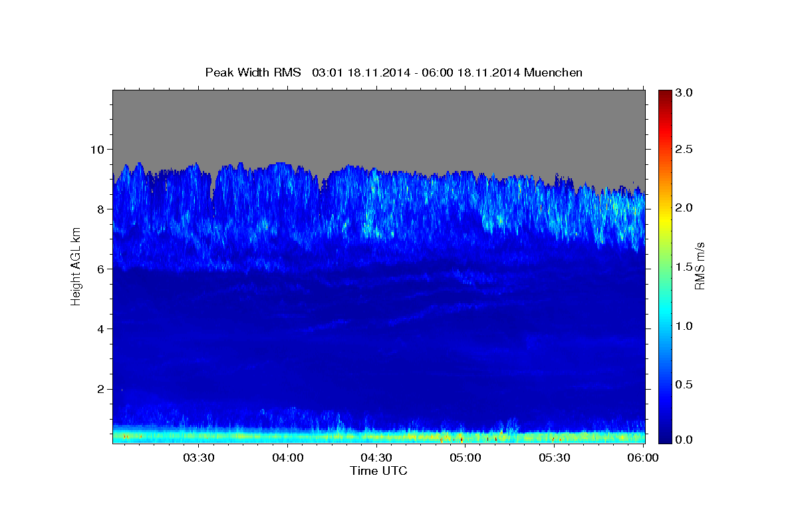Screen dimensions: 798x532
Task: Click the colorbar label '0.0'
Action: (686, 440)
